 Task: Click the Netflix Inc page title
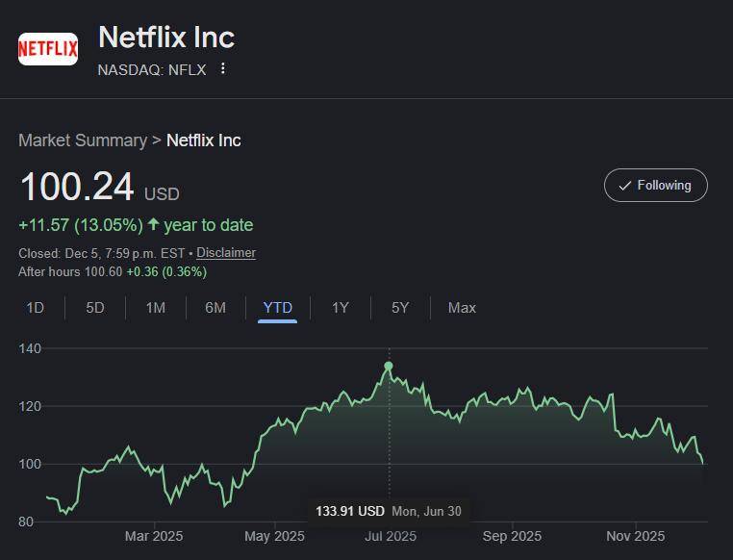coord(166,38)
